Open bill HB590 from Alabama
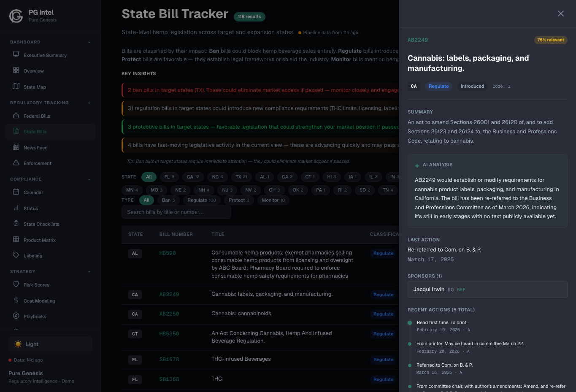The width and height of the screenshot is (576, 392). (x=167, y=253)
